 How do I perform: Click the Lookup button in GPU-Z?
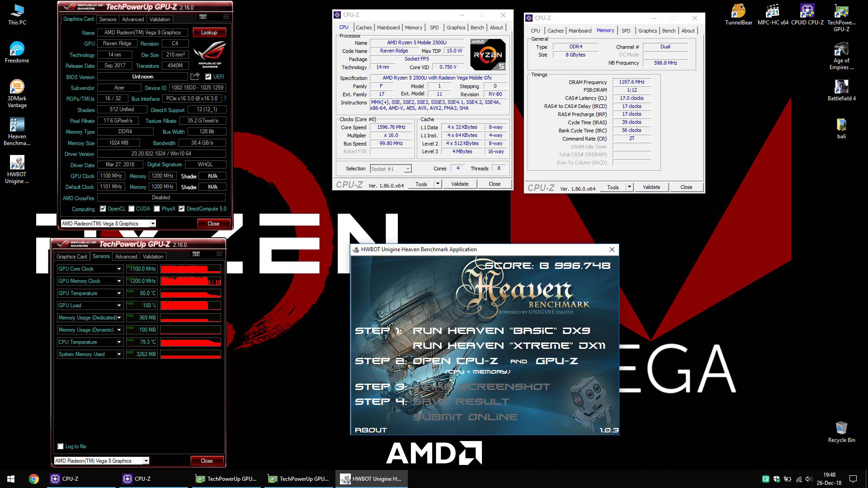coord(209,33)
